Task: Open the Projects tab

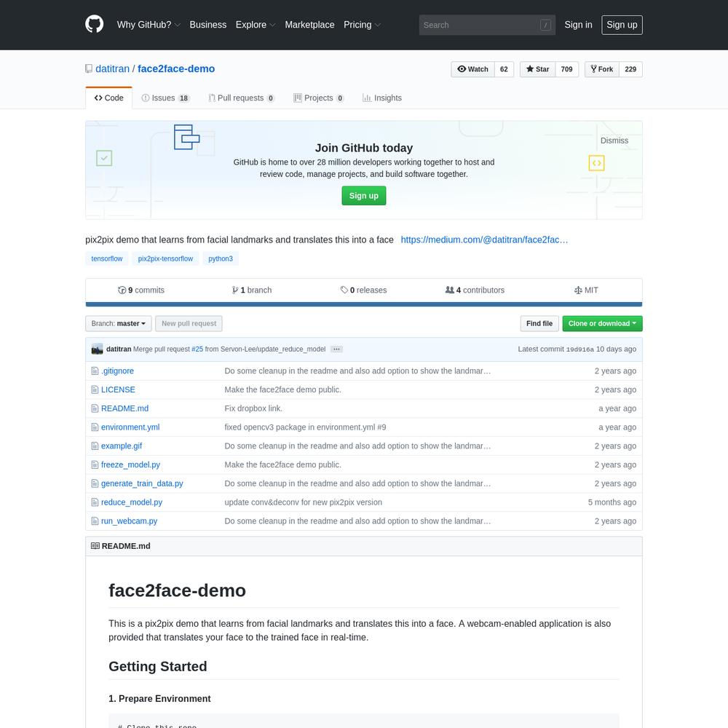Action: click(319, 98)
